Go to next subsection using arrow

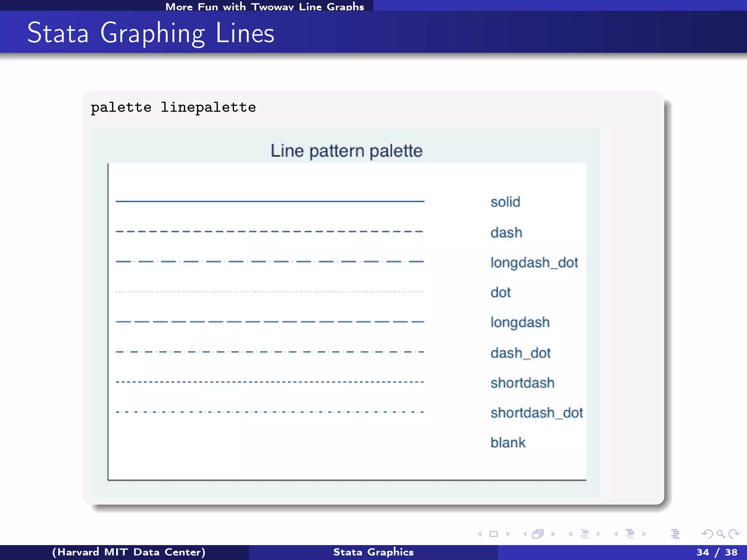[599, 534]
